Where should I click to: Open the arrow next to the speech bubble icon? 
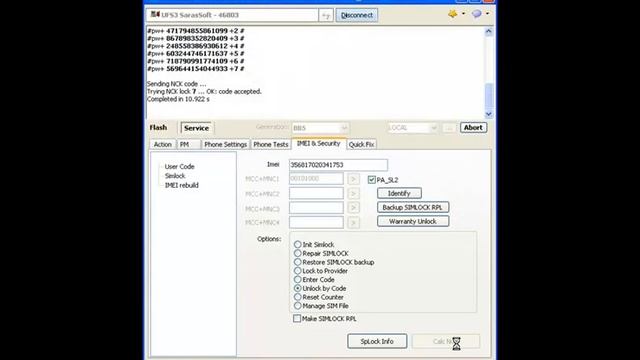[x=487, y=14]
